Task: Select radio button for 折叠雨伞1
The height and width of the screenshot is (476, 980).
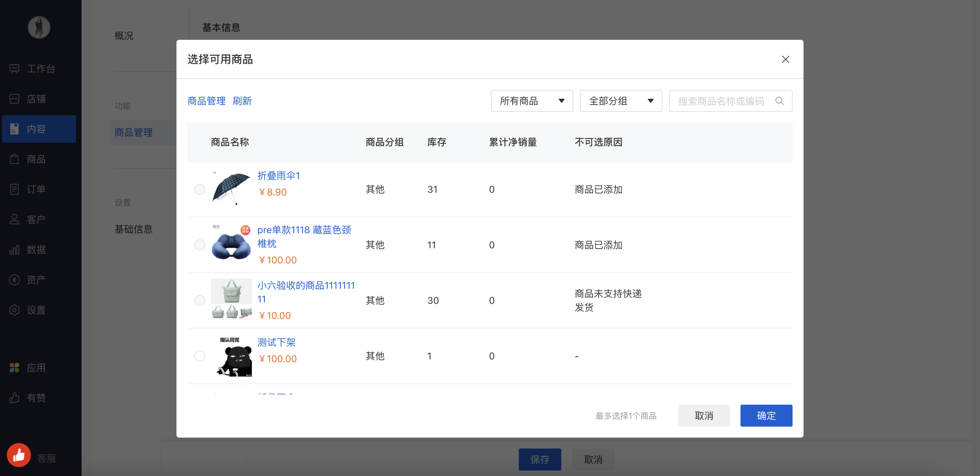Action: (x=199, y=189)
